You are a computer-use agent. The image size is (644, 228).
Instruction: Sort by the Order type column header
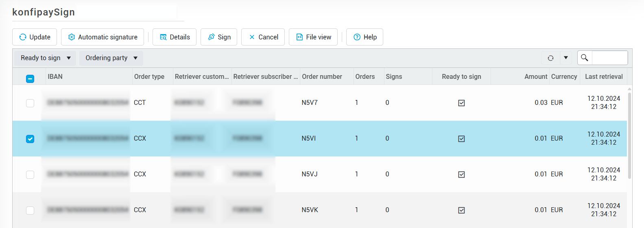(x=153, y=76)
